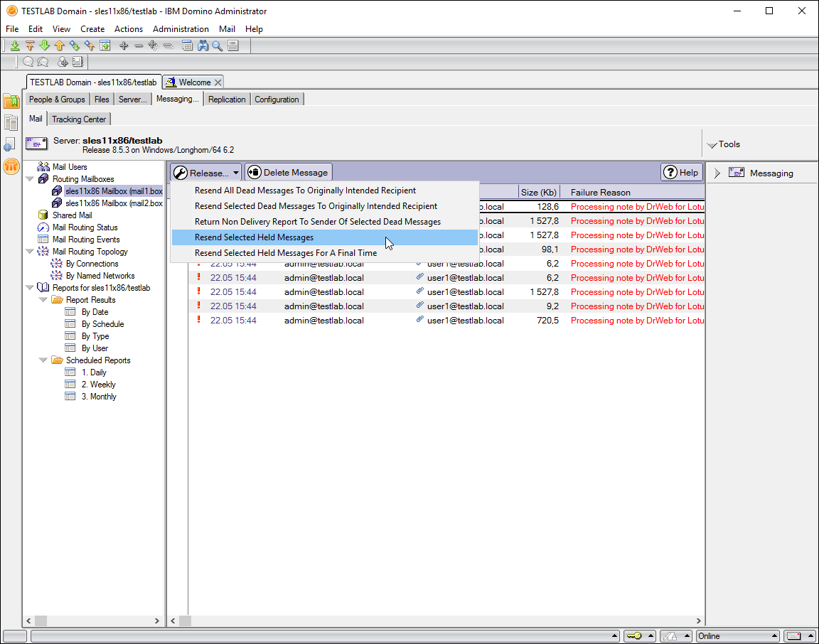Viewport: 819px width, 644px height.
Task: Switch to the Tracking Center tab
Action: click(79, 119)
